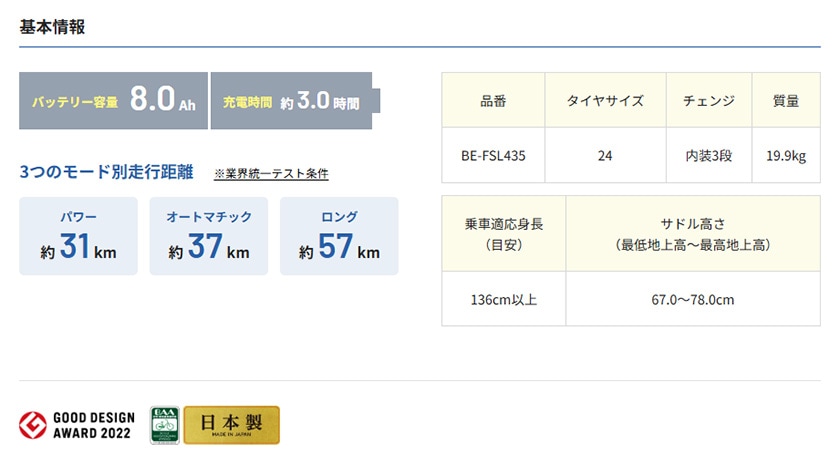The image size is (840, 464).
Task: Select the 19.9kg weight cell
Action: pyautogui.click(x=786, y=155)
